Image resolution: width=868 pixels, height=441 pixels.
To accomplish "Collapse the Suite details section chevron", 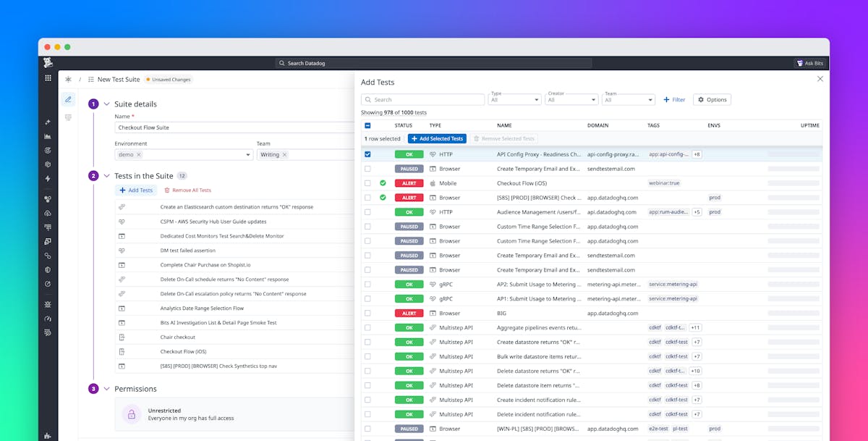I will [x=107, y=104].
